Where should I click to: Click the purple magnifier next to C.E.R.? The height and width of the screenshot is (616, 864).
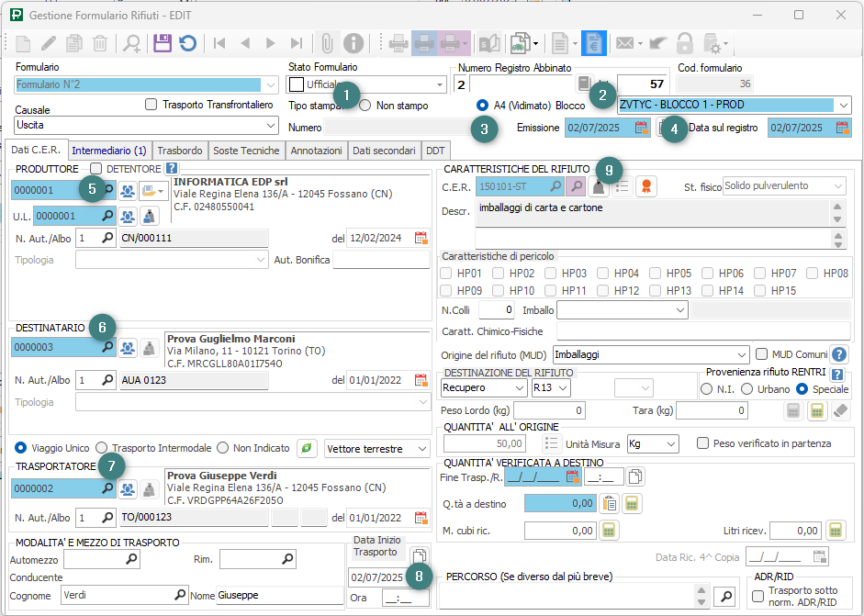[x=576, y=186]
